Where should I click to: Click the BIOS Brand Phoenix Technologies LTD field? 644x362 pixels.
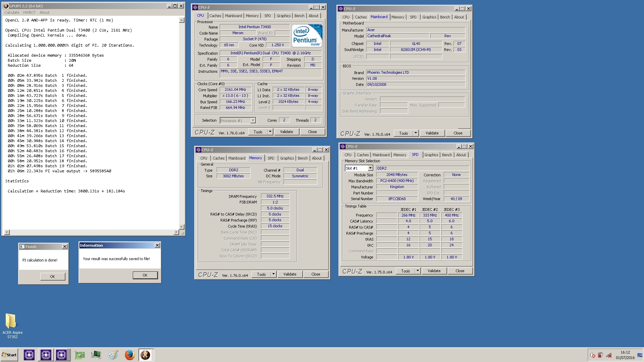click(416, 72)
